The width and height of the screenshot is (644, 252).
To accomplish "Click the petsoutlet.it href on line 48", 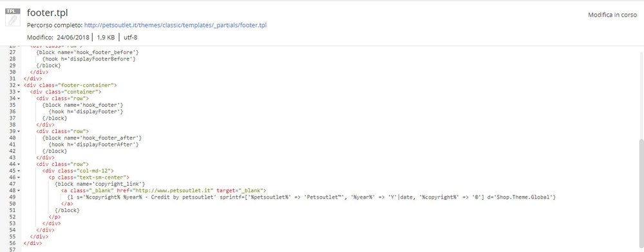I will [x=166, y=190].
